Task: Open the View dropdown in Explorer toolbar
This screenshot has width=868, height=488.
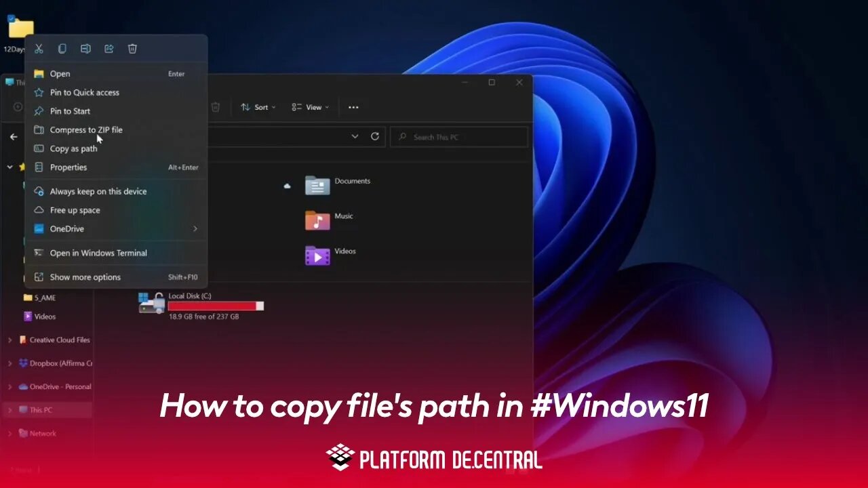Action: point(310,107)
